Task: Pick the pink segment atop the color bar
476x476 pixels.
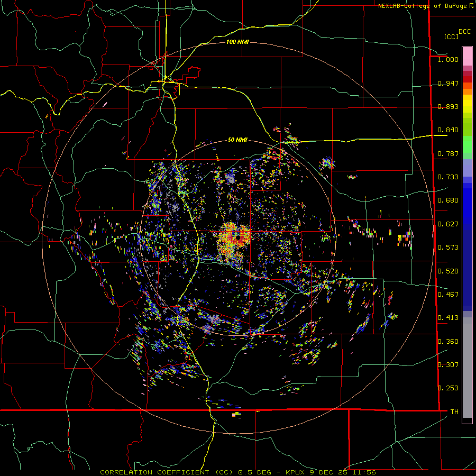Action: pos(467,56)
